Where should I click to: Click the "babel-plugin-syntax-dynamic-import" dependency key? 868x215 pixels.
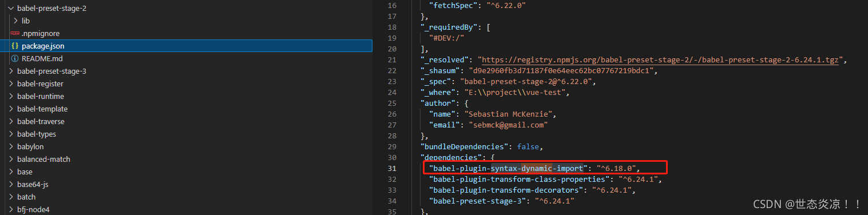click(x=508, y=169)
